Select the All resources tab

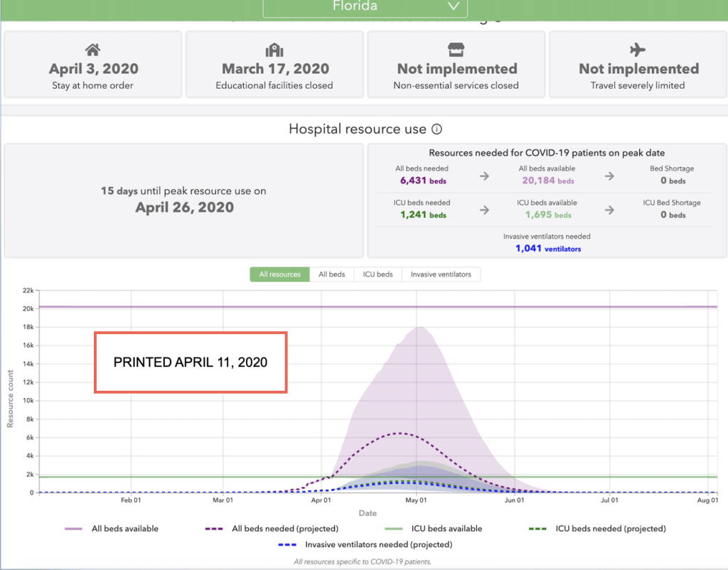point(279,274)
